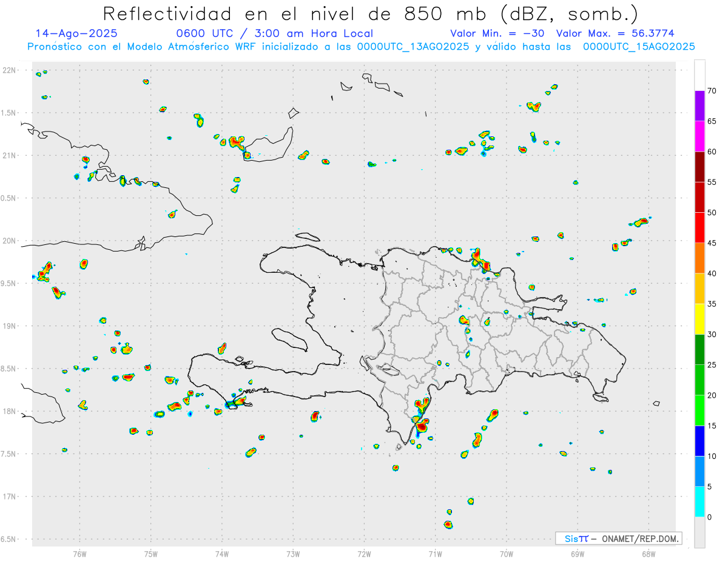This screenshot has width=728, height=562.
Task: Select the orange 40–45 dBZ color band
Action: pyautogui.click(x=700, y=258)
